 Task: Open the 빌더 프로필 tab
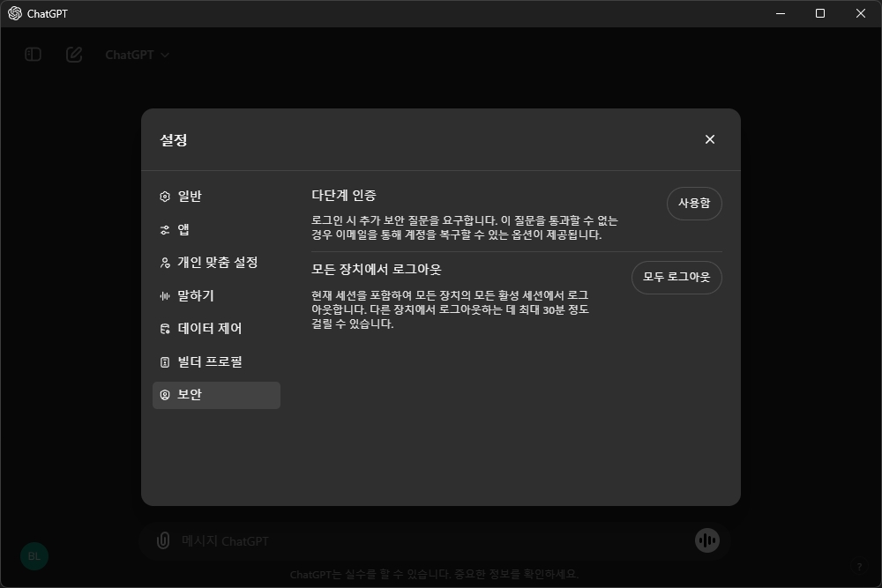pyautogui.click(x=217, y=362)
